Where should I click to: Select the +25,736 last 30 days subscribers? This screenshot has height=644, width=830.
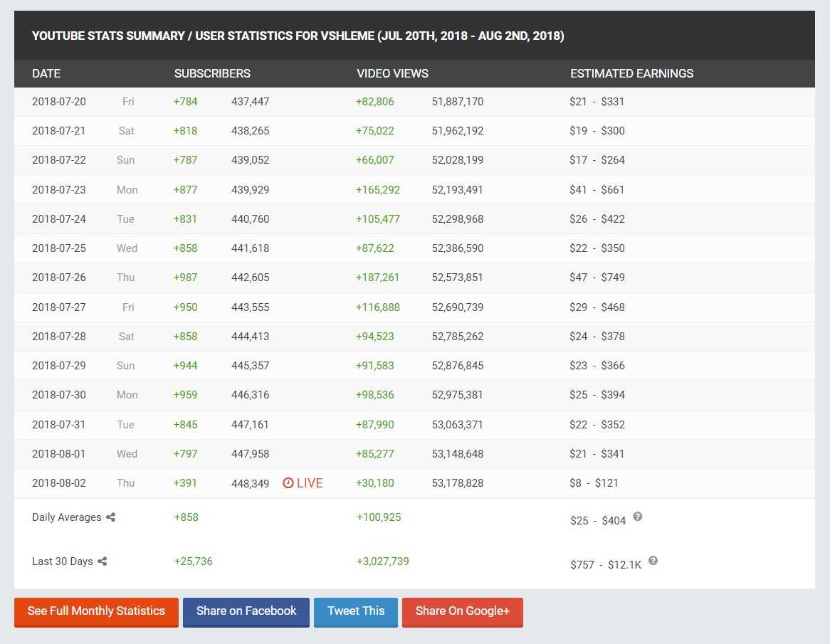(194, 561)
